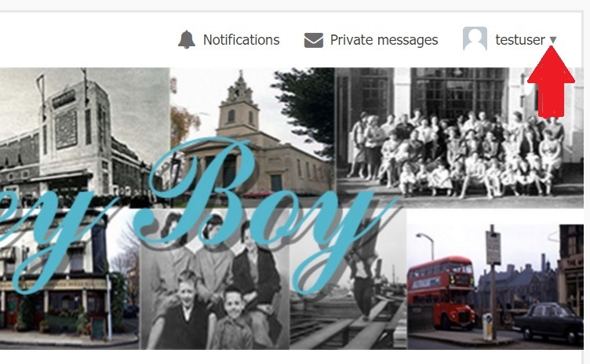
Task: Click the man walking on planks photo
Action: [x=348, y=278]
